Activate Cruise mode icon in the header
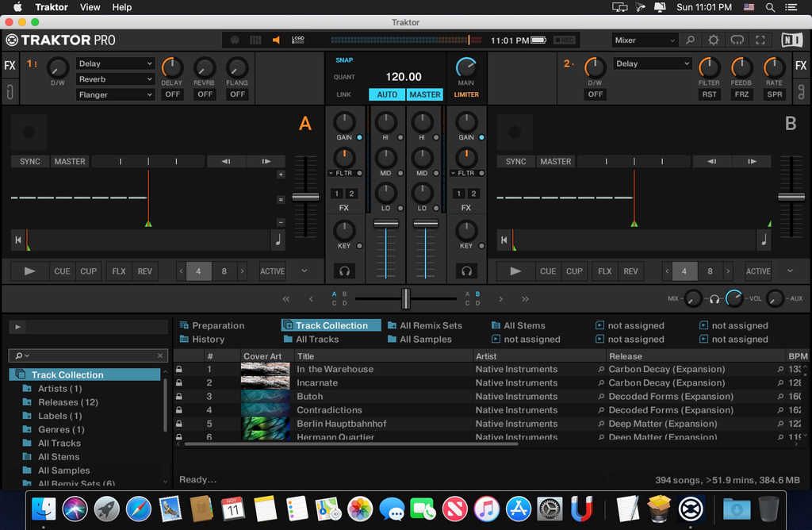Viewport: 812px width, 530px height. point(737,39)
